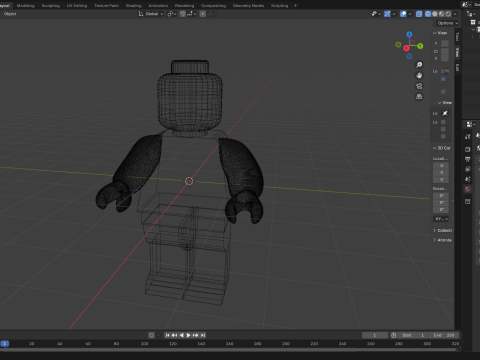Toggle viewport overlays button

click(403, 14)
